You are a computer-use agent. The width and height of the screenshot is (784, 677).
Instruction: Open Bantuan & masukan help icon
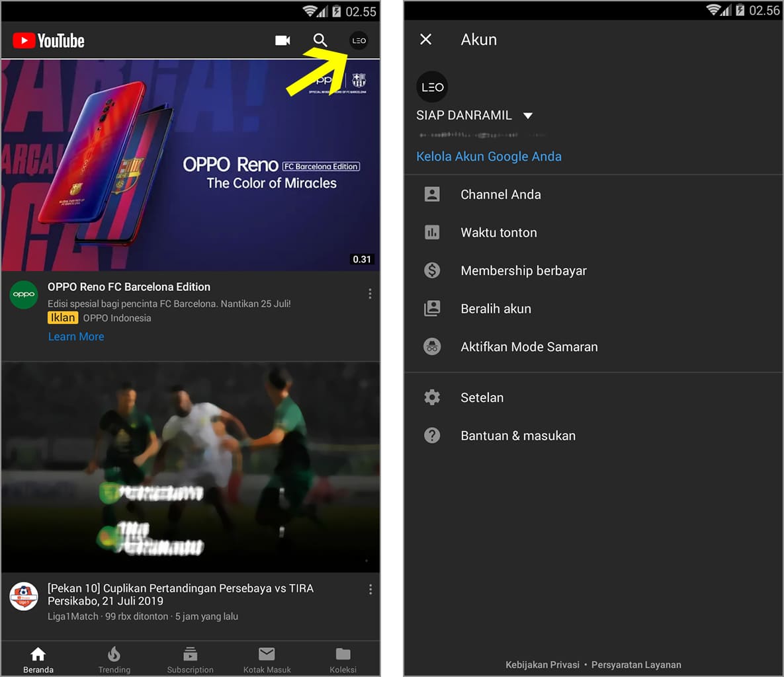(x=432, y=436)
